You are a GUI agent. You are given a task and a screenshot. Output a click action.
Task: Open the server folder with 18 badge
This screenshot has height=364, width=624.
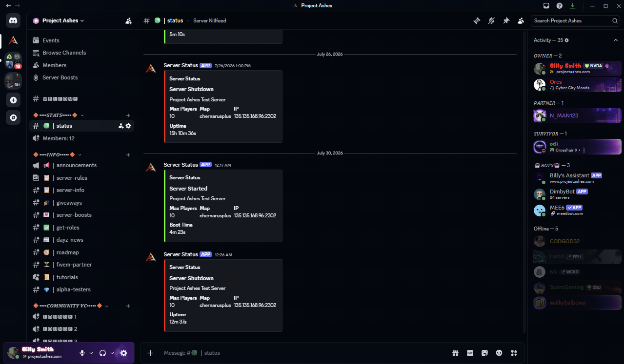pyautogui.click(x=13, y=61)
